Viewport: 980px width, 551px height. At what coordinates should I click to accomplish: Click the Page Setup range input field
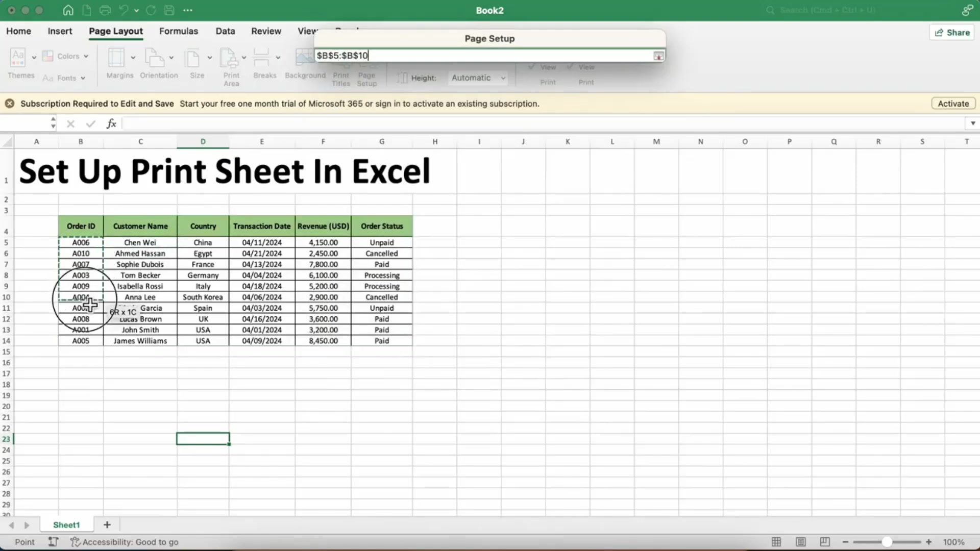tap(483, 56)
